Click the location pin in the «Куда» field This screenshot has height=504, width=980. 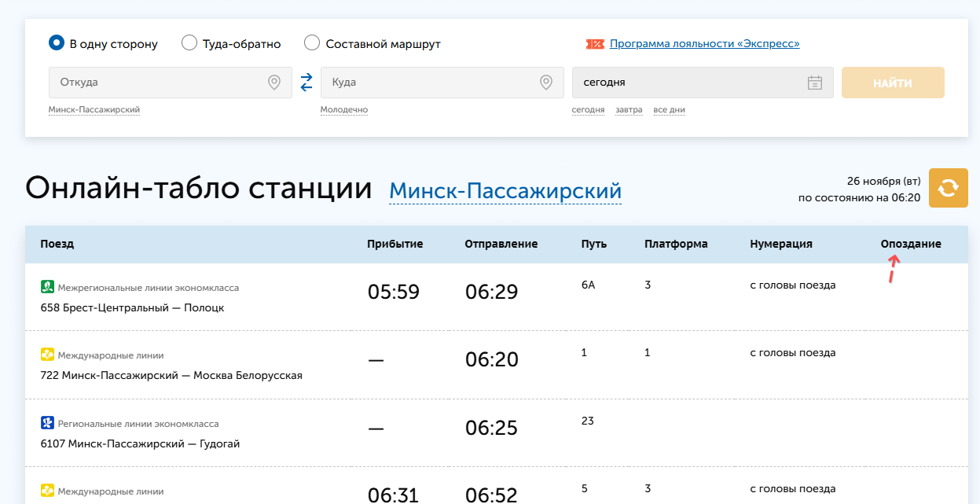(x=546, y=83)
